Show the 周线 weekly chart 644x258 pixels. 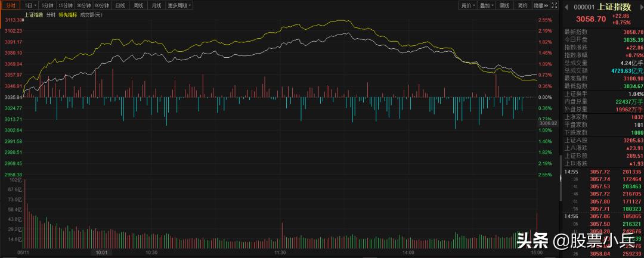click(x=138, y=5)
